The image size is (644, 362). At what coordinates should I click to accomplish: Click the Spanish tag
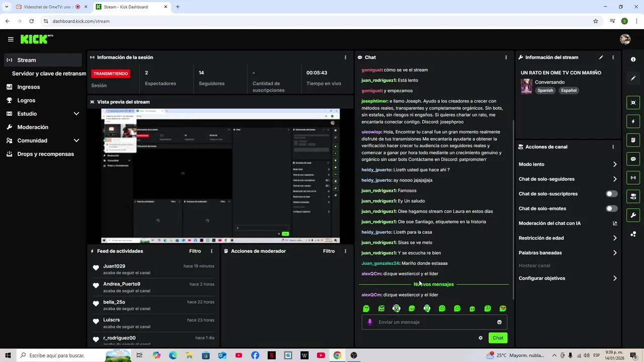(545, 90)
